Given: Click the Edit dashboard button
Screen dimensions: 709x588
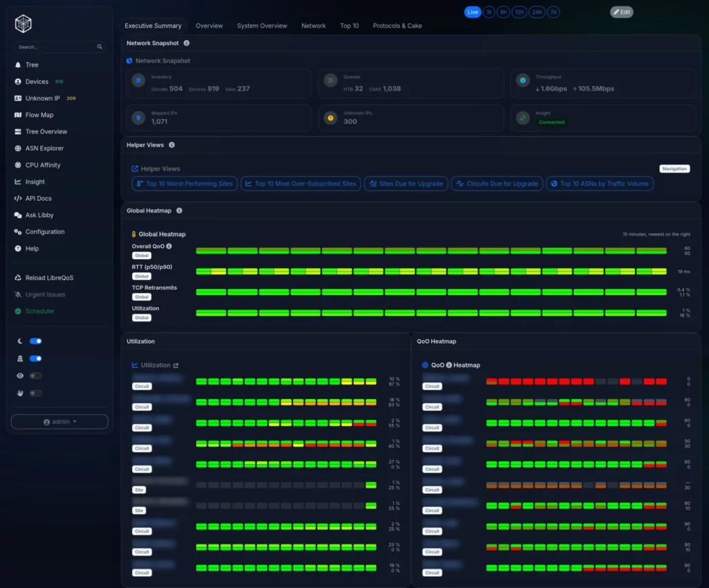Looking at the screenshot, I should tap(621, 12).
